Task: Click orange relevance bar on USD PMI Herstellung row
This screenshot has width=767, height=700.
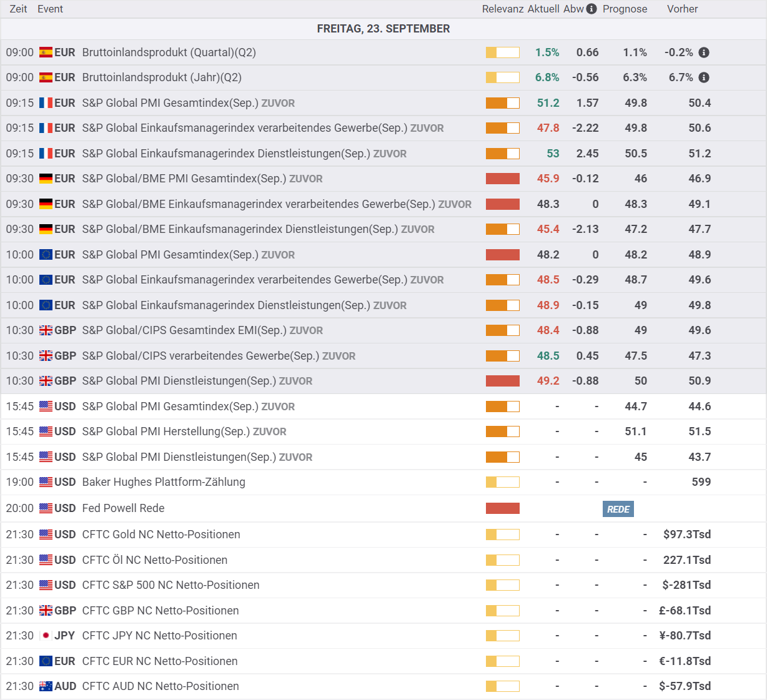Action: (503, 431)
